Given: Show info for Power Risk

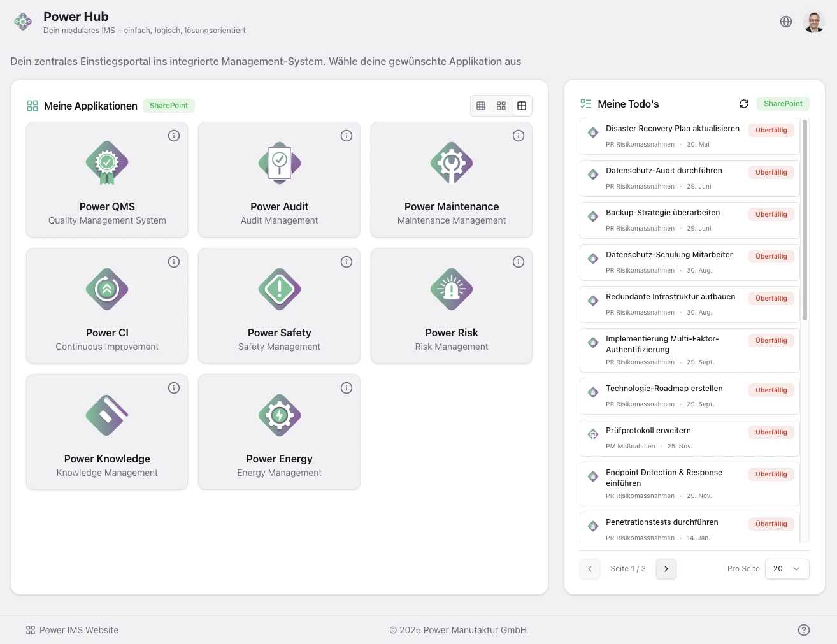Looking at the screenshot, I should 519,262.
